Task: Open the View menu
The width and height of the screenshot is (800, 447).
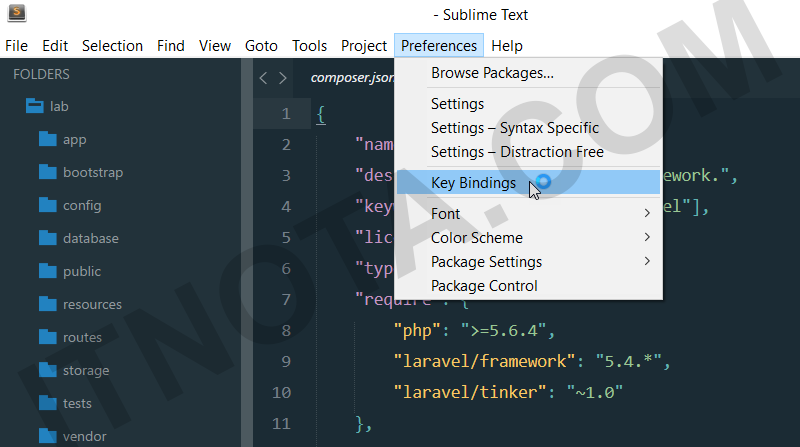Action: tap(215, 46)
